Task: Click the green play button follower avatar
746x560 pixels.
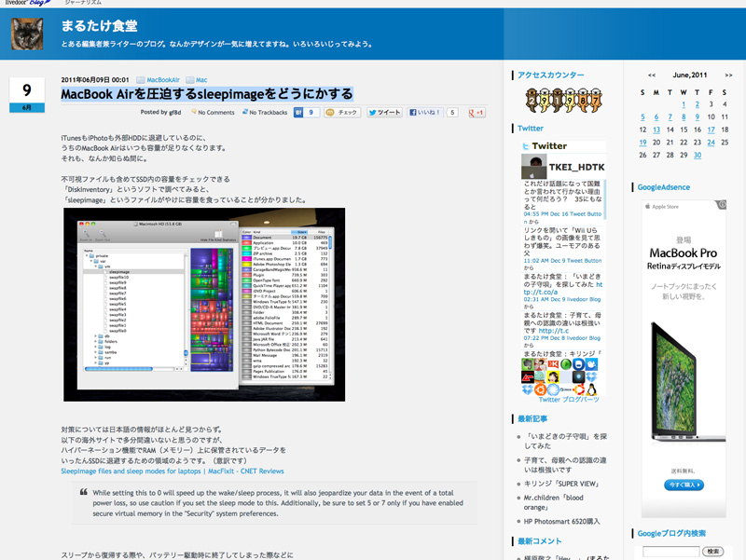Action: tap(566, 364)
